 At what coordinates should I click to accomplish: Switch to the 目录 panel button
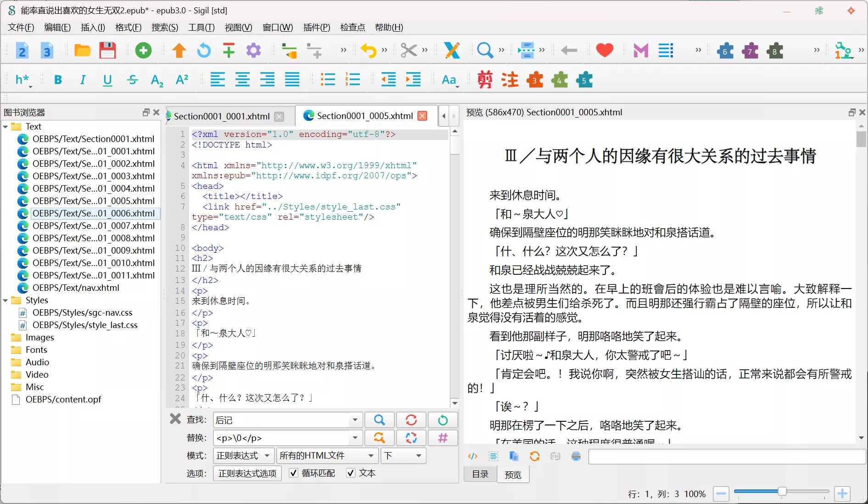pos(480,474)
